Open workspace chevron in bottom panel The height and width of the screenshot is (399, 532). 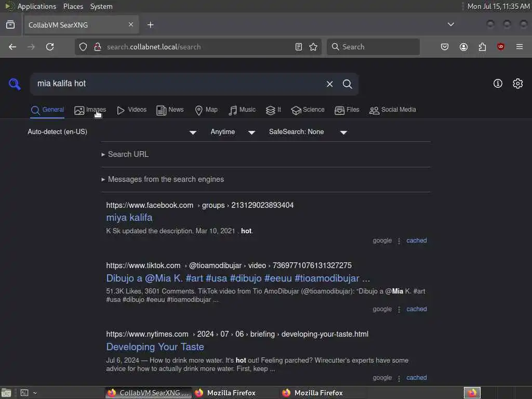coord(35,393)
